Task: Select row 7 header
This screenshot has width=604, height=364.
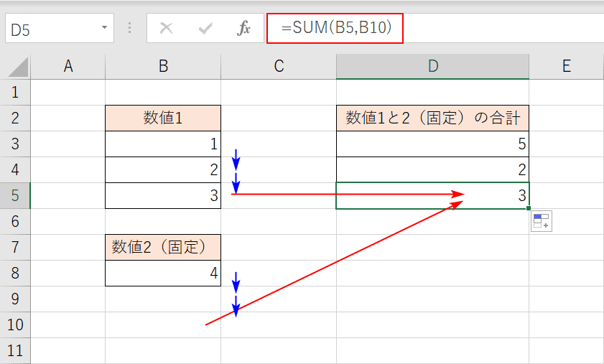Action: pos(15,247)
